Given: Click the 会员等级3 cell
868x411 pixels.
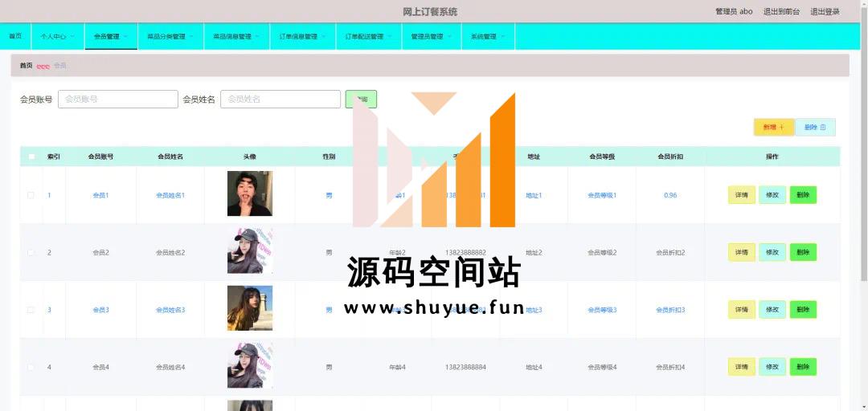Looking at the screenshot, I should (x=602, y=310).
